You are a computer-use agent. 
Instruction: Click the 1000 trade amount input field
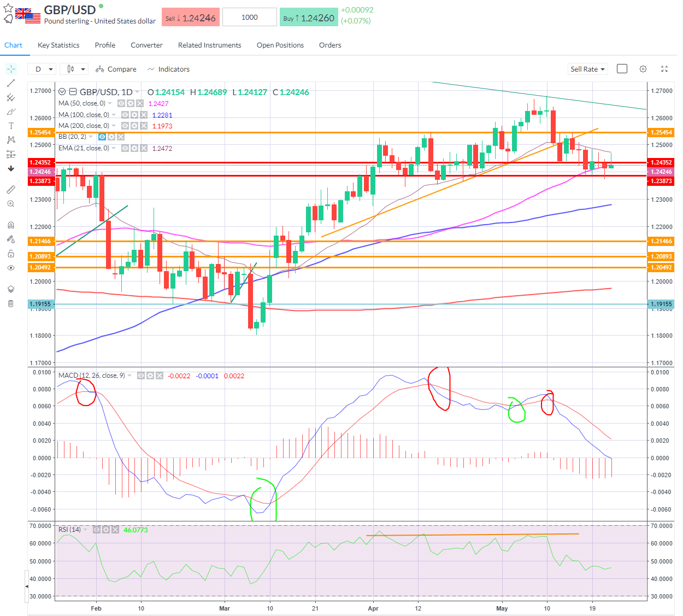(x=249, y=17)
